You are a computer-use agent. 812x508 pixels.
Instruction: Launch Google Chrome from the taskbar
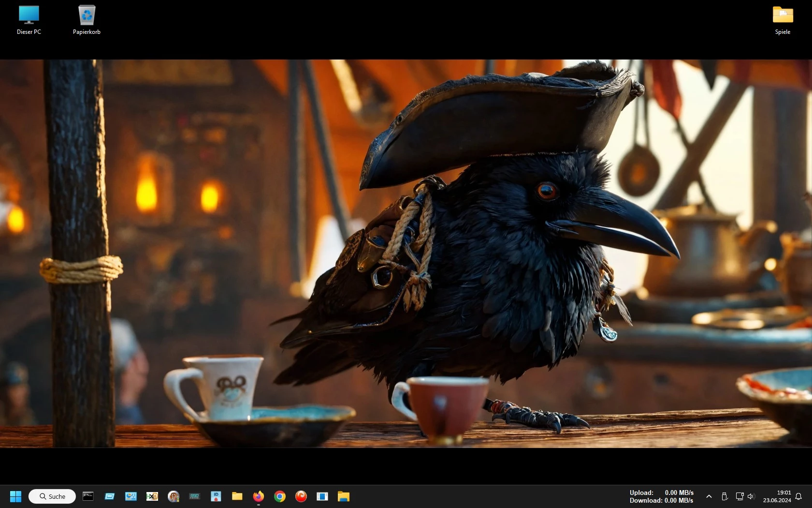tap(280, 496)
